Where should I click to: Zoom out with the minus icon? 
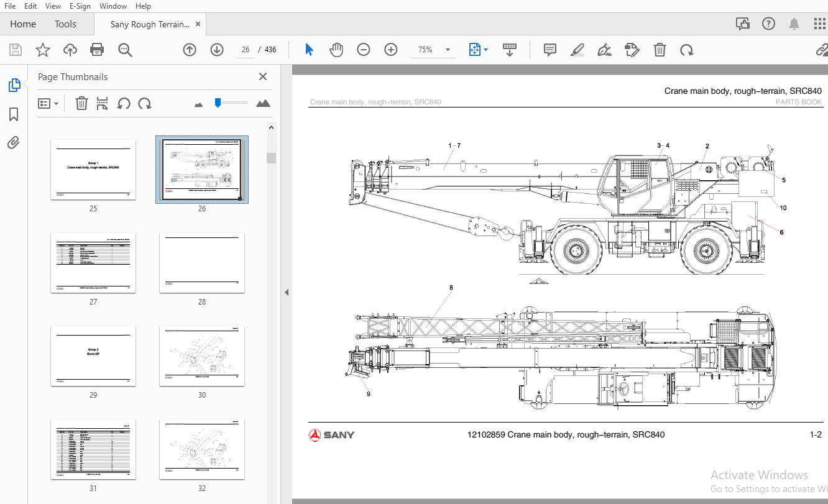point(364,50)
